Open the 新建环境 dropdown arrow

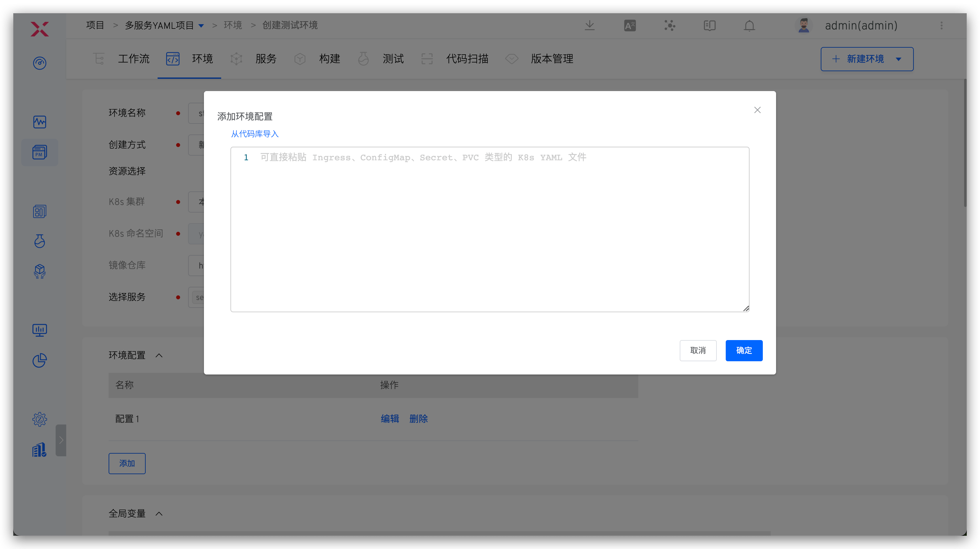click(899, 59)
